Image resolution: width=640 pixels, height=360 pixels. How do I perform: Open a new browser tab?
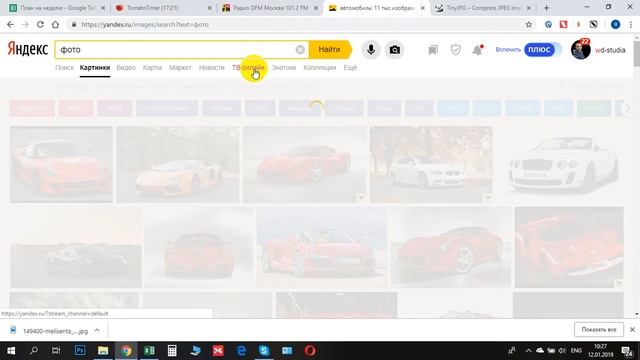pyautogui.click(x=547, y=8)
